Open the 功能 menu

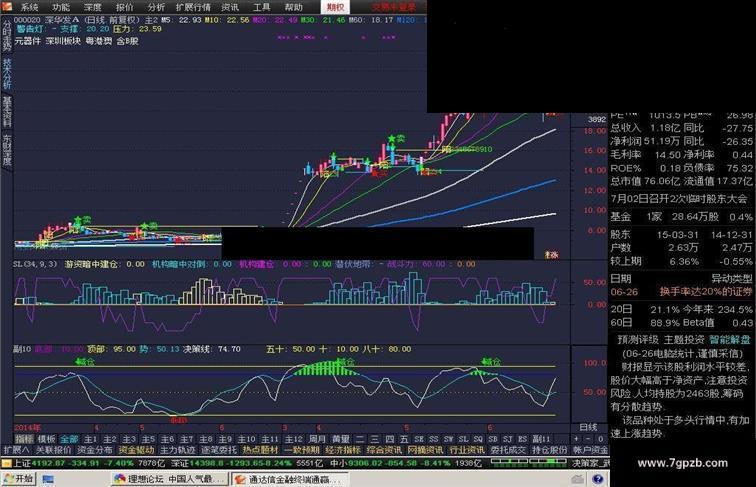61,7
